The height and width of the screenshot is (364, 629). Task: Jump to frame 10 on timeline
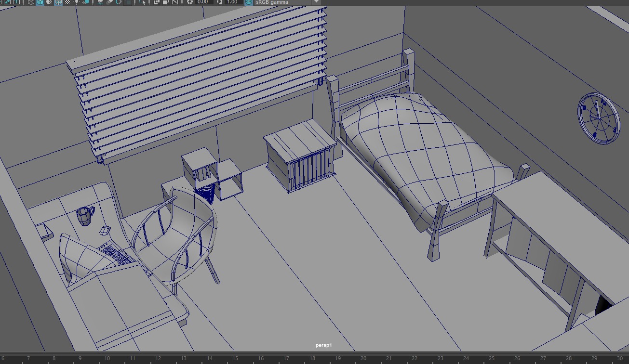coord(107,358)
